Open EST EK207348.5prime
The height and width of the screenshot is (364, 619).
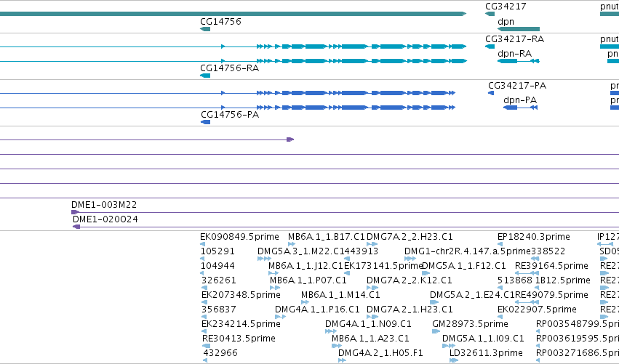tap(241, 295)
